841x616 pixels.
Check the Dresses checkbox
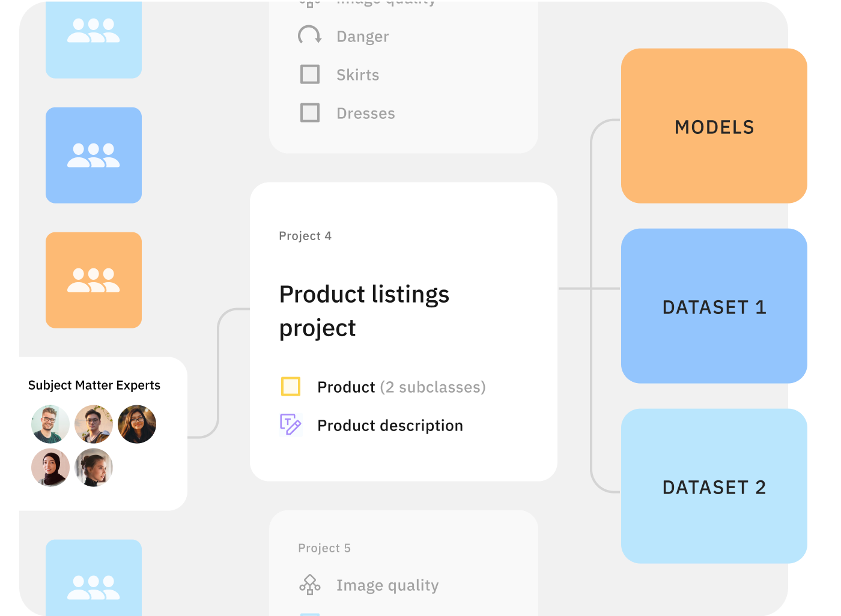tap(309, 112)
